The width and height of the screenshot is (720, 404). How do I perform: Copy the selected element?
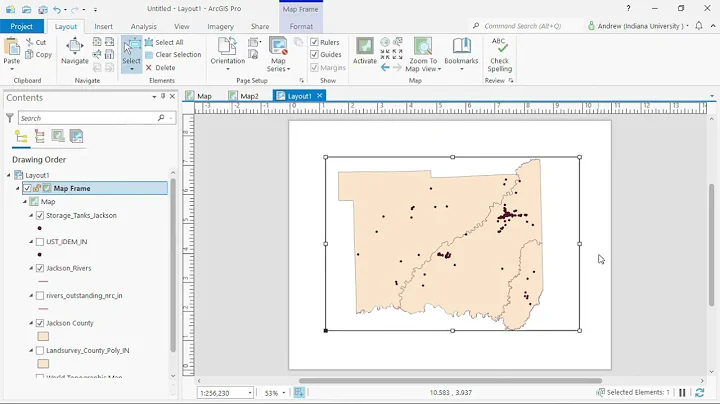coord(38,55)
